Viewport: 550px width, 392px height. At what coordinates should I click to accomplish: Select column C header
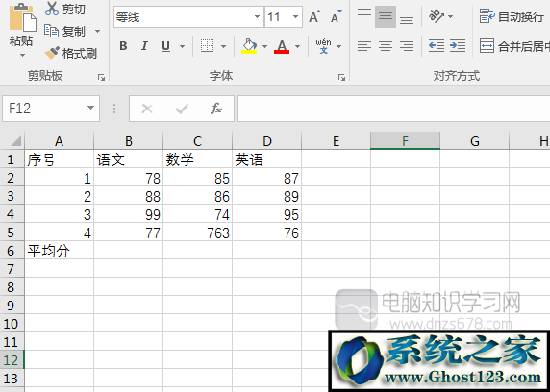[x=197, y=141]
